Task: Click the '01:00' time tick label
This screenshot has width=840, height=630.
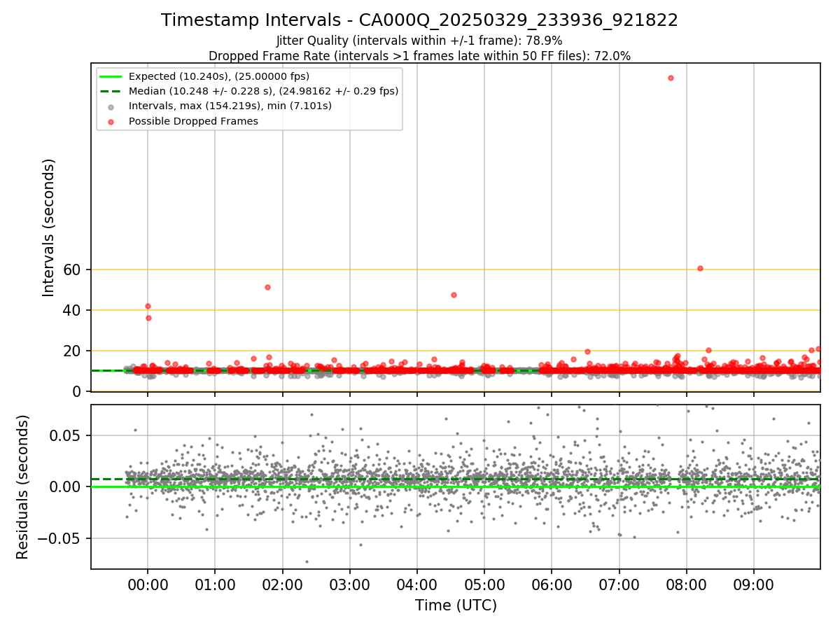Action: (x=215, y=584)
